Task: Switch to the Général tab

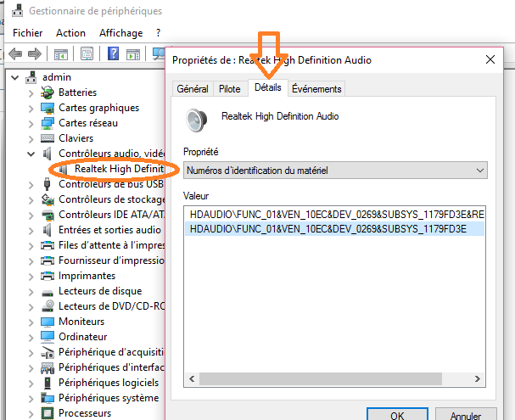Action: click(193, 88)
